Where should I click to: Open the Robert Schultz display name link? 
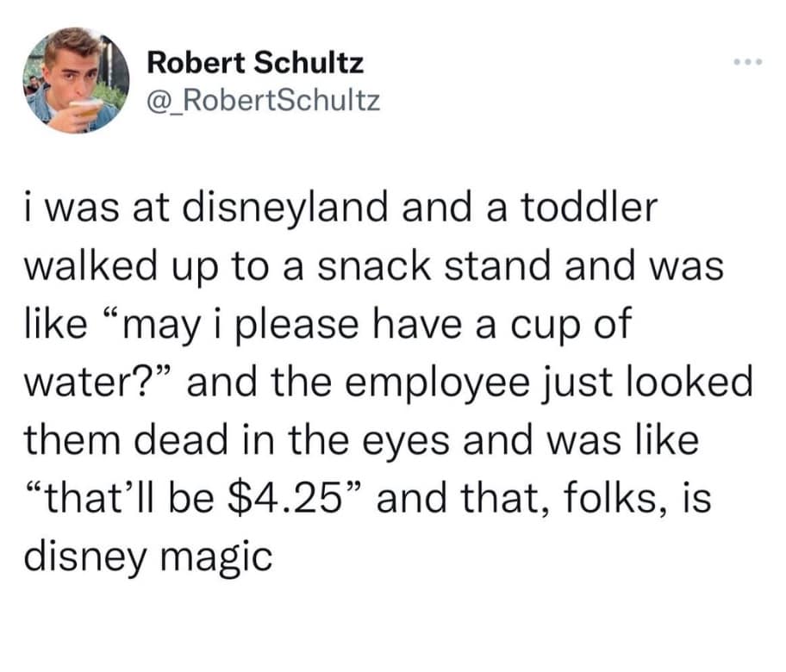pyautogui.click(x=255, y=62)
